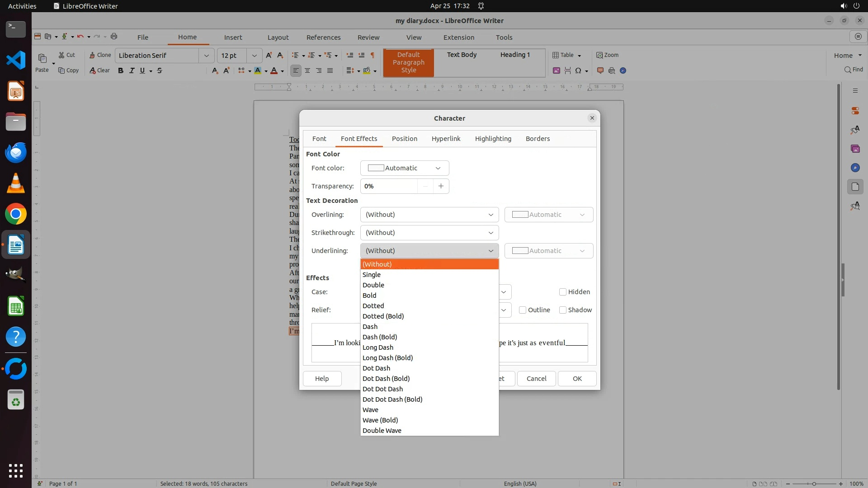The image size is (868, 488).
Task: Select Double Wave underline option
Action: click(x=382, y=431)
